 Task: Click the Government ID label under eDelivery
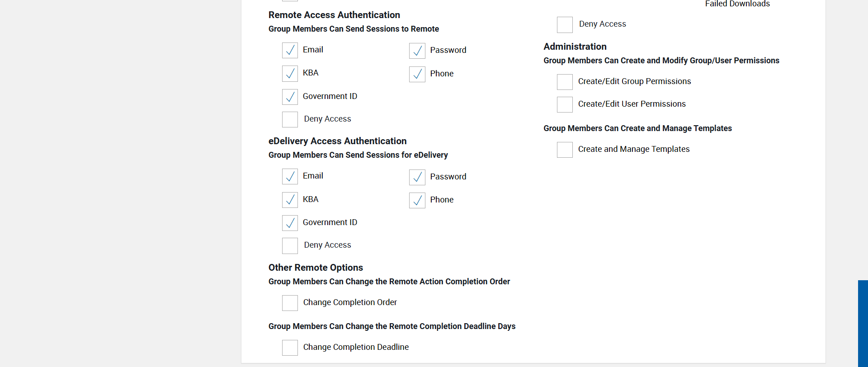(330, 222)
